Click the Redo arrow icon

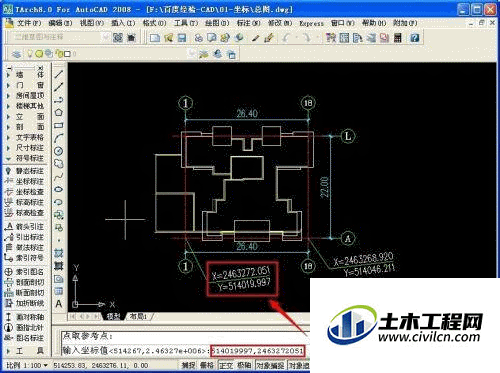click(306, 38)
